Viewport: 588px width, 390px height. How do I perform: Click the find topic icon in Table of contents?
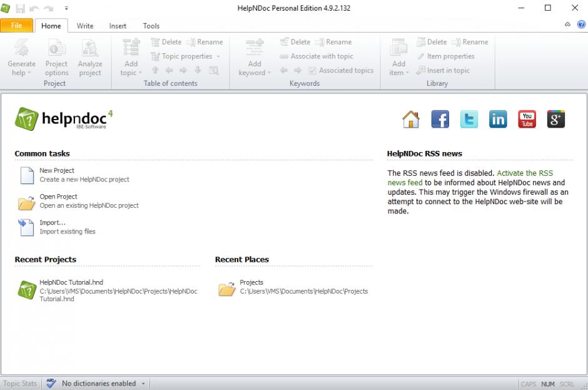click(x=214, y=70)
